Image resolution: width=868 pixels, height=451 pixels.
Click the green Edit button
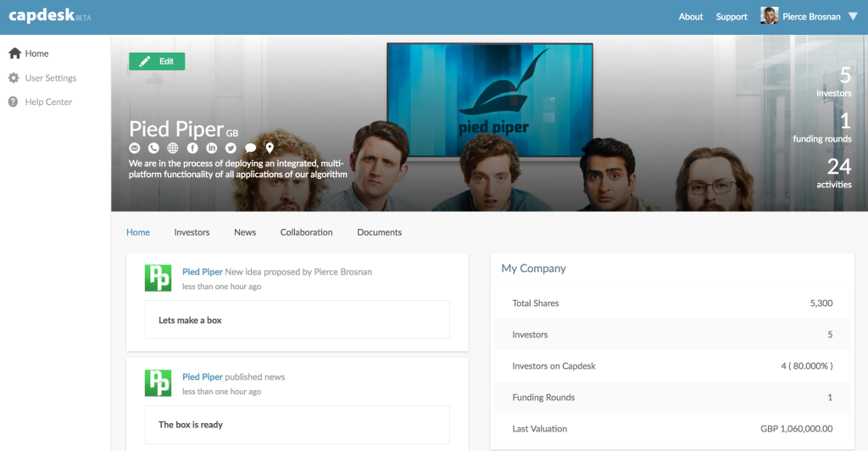click(x=157, y=61)
